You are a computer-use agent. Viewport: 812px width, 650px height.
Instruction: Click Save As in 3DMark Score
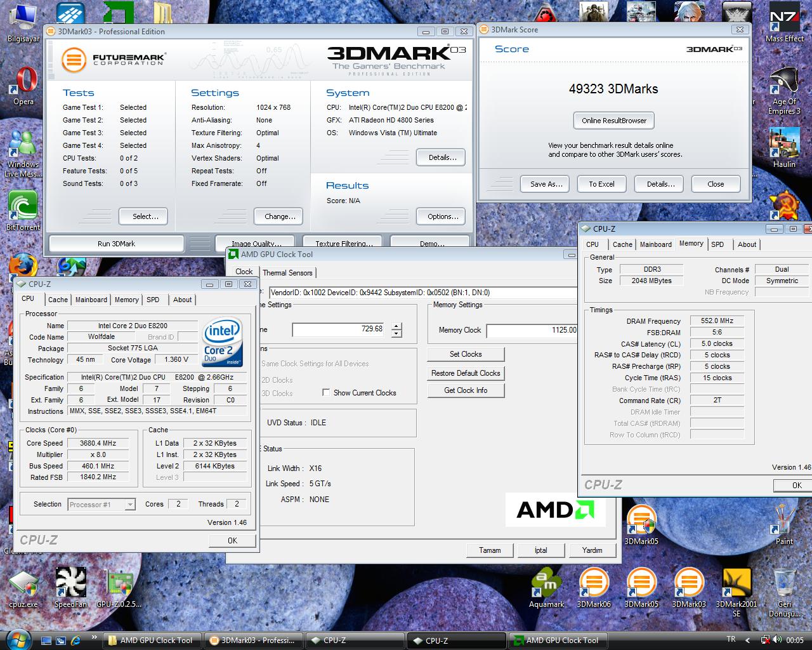(x=546, y=184)
